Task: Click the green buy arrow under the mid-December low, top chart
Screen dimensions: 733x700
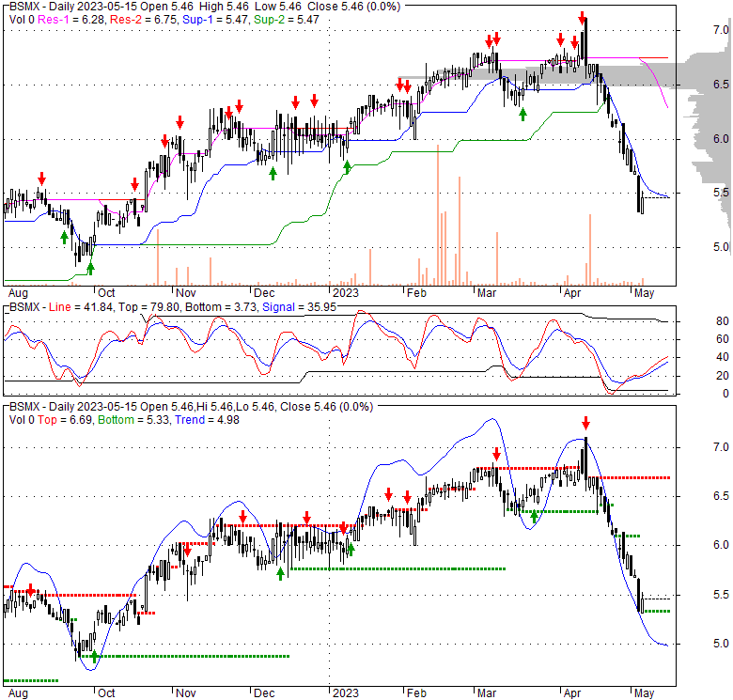Action: pos(273,174)
